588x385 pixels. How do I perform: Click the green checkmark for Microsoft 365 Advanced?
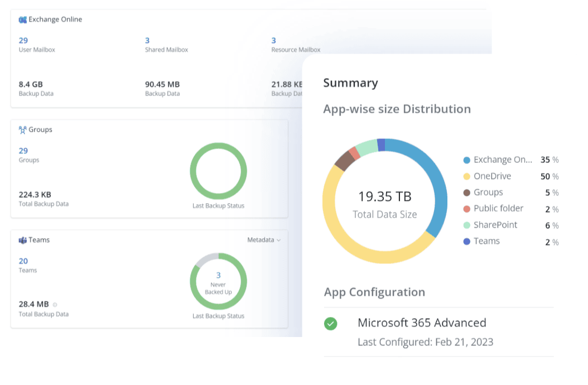click(330, 324)
